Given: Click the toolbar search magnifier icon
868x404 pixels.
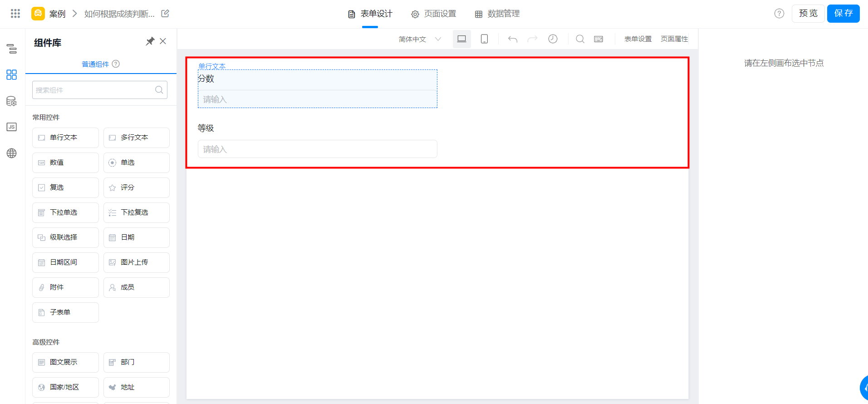Looking at the screenshot, I should (x=580, y=39).
